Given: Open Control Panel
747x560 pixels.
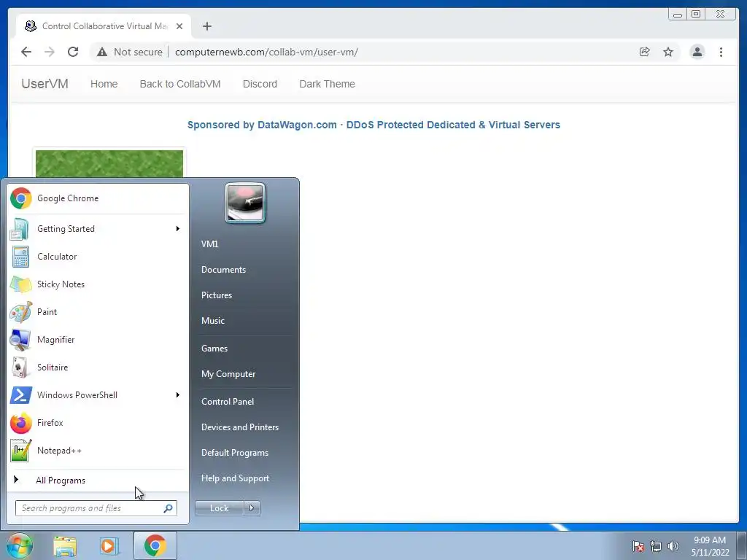Looking at the screenshot, I should [x=228, y=402].
